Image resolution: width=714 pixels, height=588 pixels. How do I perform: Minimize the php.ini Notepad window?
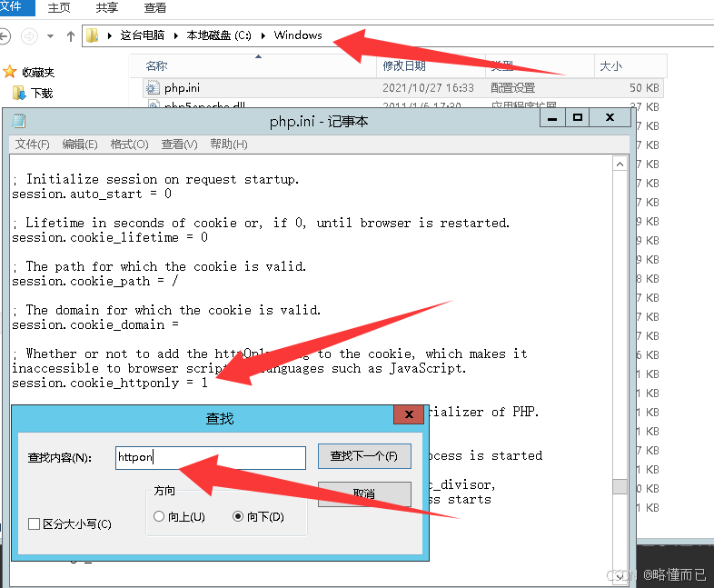coord(552,117)
